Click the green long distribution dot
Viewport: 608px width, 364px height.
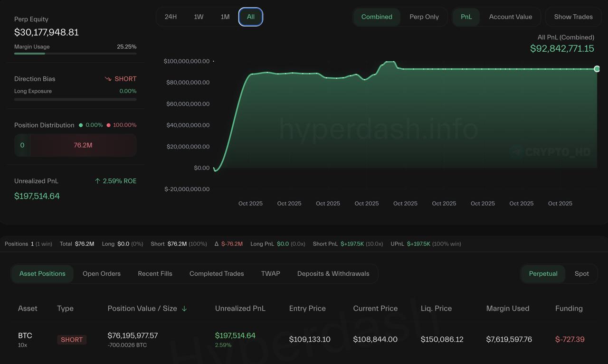point(81,125)
